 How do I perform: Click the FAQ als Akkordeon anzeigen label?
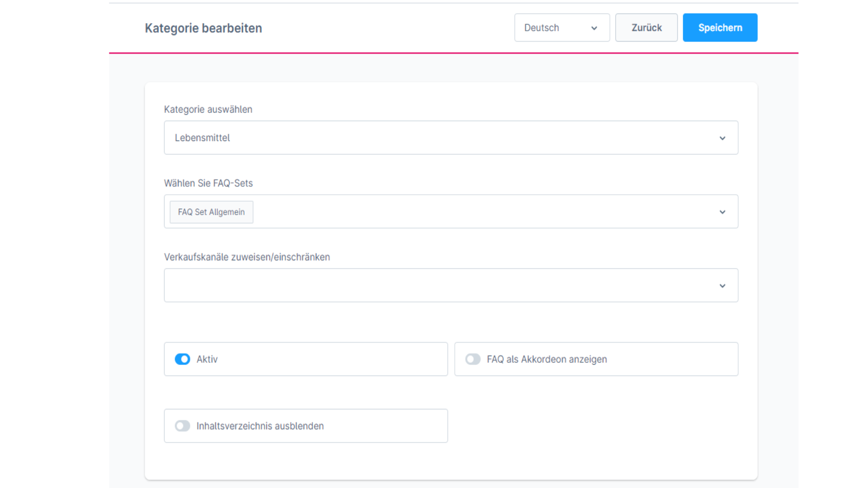(547, 359)
